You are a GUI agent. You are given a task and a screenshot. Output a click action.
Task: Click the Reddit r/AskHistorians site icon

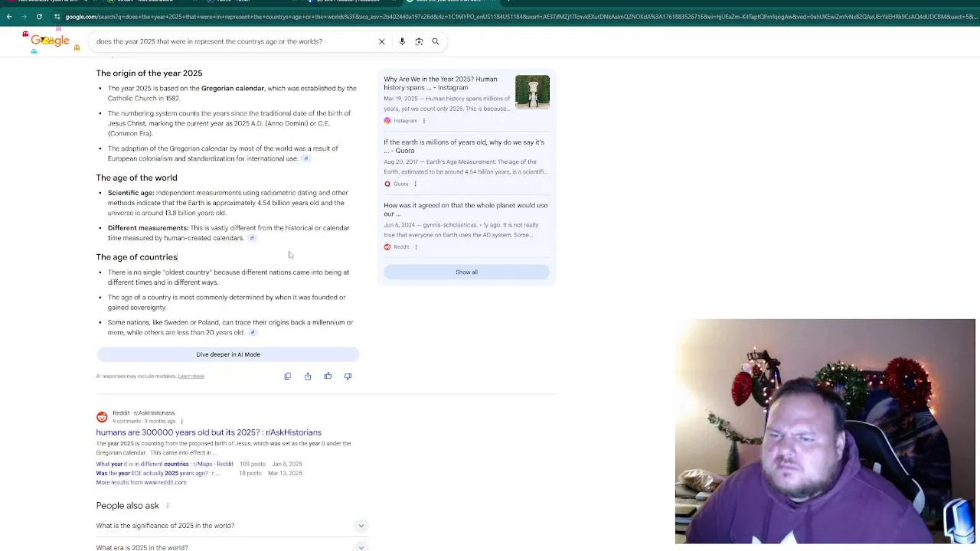coord(102,417)
